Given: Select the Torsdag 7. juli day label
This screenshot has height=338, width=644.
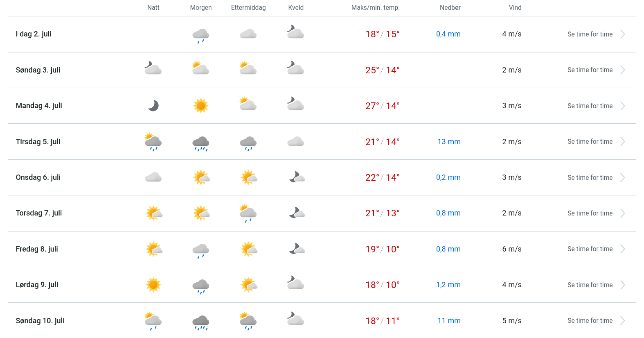Looking at the screenshot, I should (39, 213).
